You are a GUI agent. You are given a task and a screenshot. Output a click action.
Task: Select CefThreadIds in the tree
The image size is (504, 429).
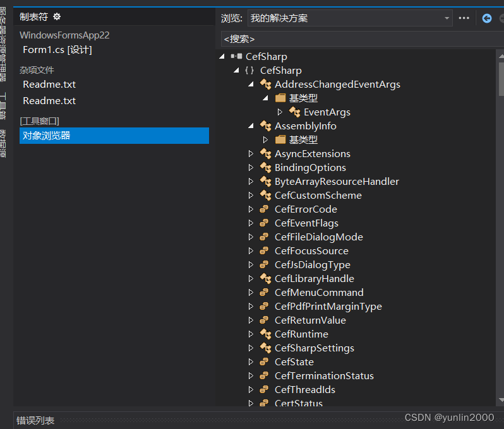click(x=304, y=389)
